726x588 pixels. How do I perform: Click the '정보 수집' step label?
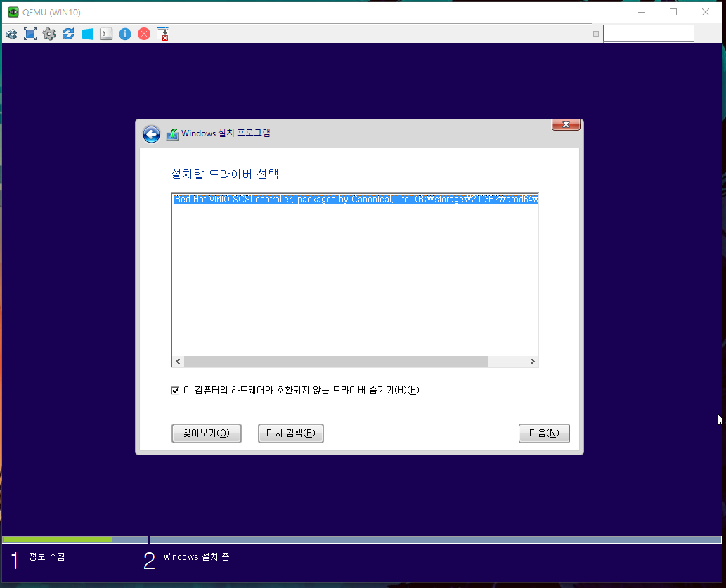point(47,556)
